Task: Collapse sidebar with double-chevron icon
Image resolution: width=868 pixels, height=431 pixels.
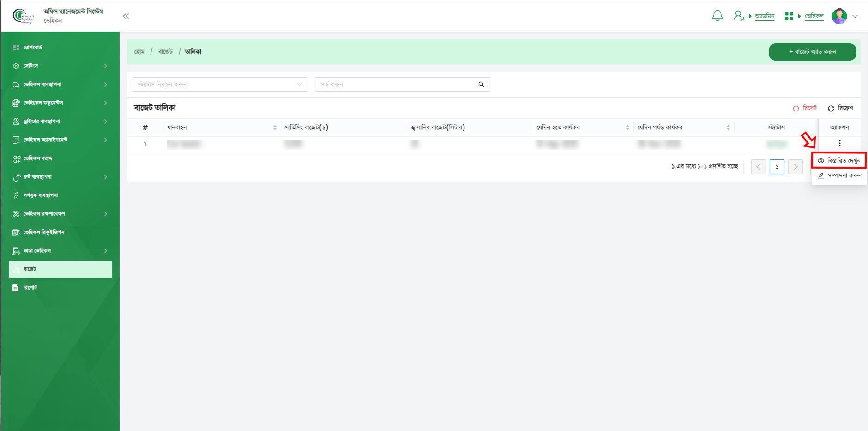Action: click(126, 16)
